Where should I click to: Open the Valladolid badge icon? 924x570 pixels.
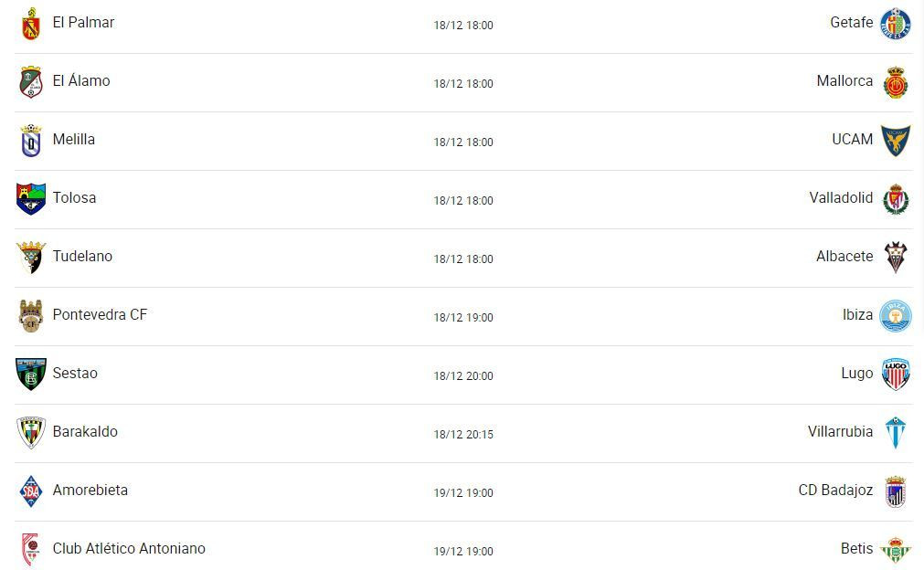(895, 199)
